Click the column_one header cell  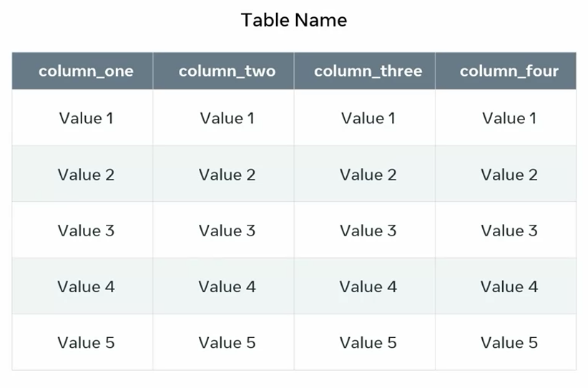pos(86,71)
